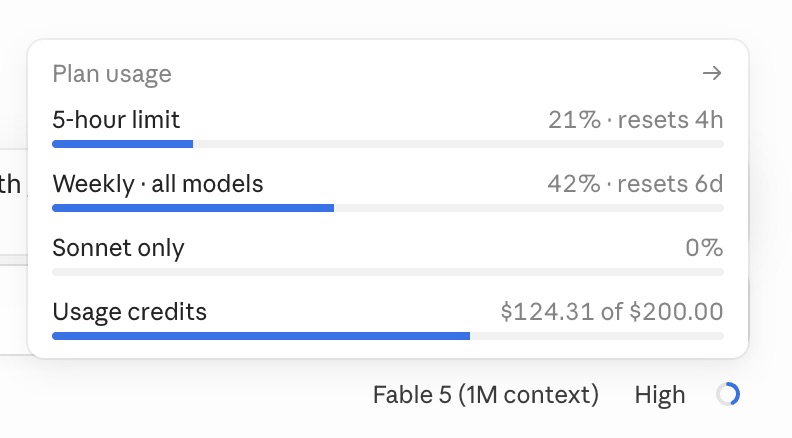This screenshot has height=438, width=792.
Task: Click the Sonnet 0% value
Action: (704, 248)
